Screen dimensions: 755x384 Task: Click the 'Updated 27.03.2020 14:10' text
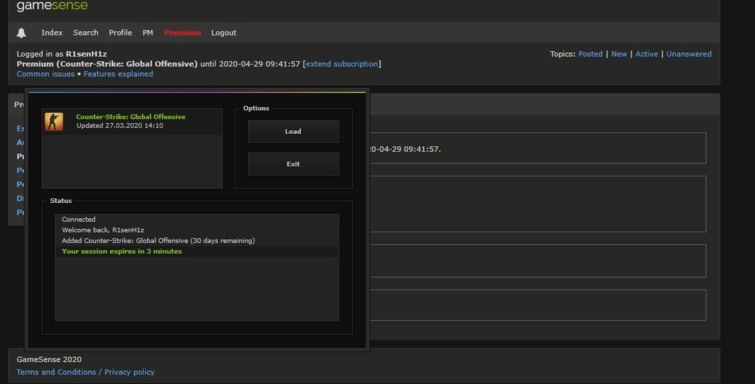pyautogui.click(x=120, y=125)
